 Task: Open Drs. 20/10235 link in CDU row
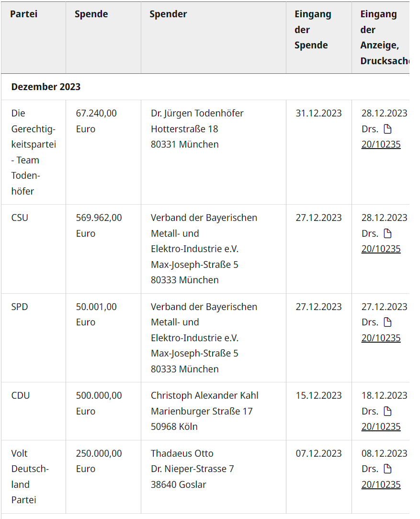point(381,427)
